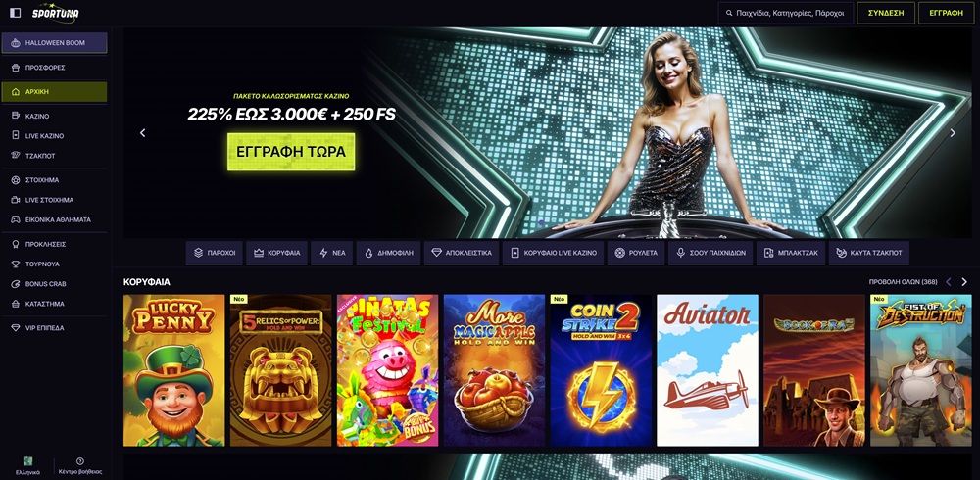980x480 pixels.
Task: Collapse the sidebar using the panel icon
Action: point(16,13)
